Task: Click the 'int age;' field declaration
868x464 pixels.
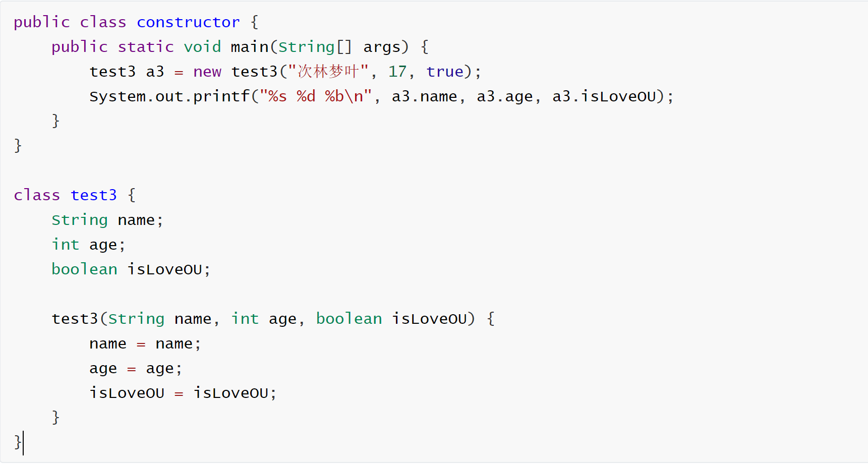Action: 88,245
